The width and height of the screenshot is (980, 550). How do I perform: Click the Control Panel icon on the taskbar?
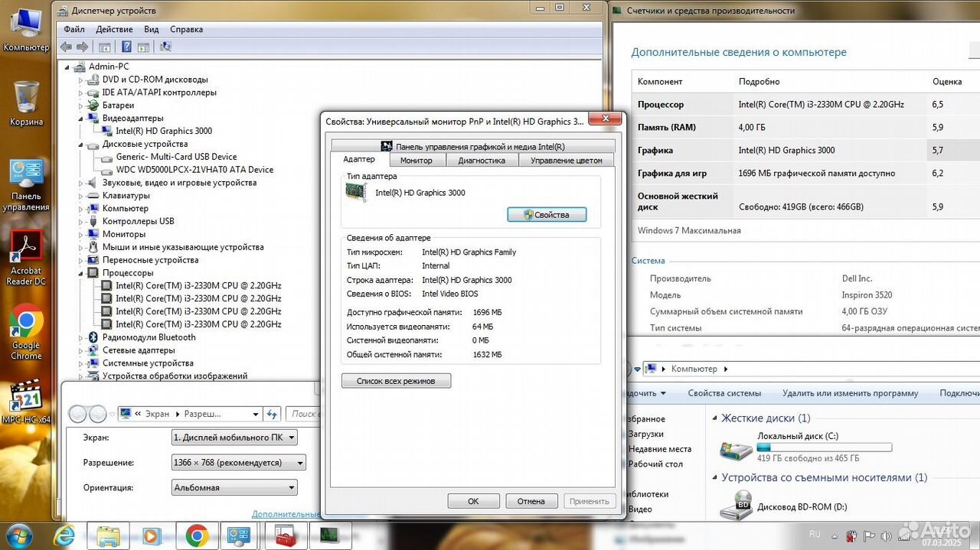click(x=240, y=535)
